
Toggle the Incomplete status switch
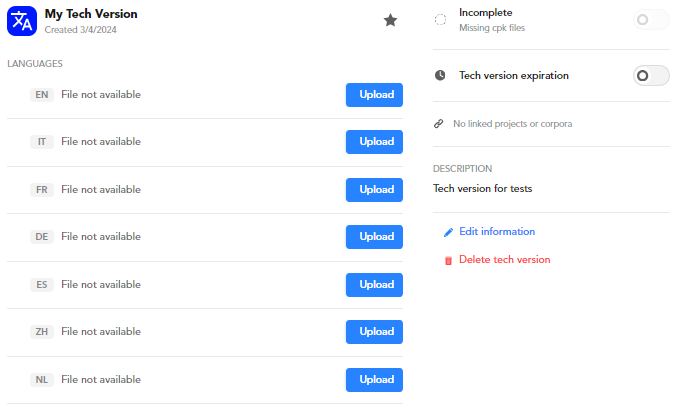(x=651, y=19)
